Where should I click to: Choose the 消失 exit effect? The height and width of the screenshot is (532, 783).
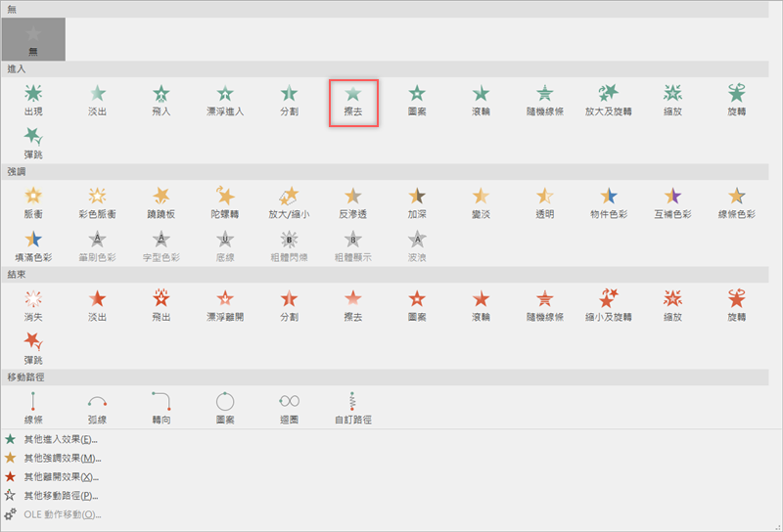point(33,305)
